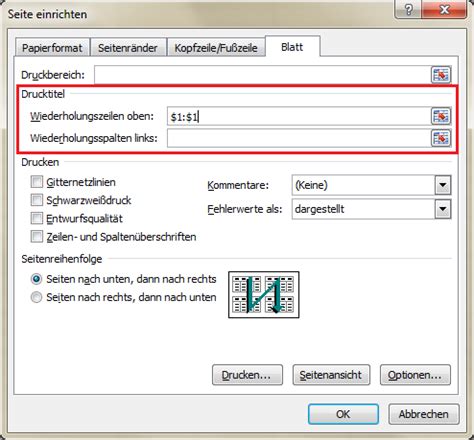Viewport: 474px width, 440px height.
Task: Toggle the Schwarzweißdruck checkbox
Action: point(37,200)
